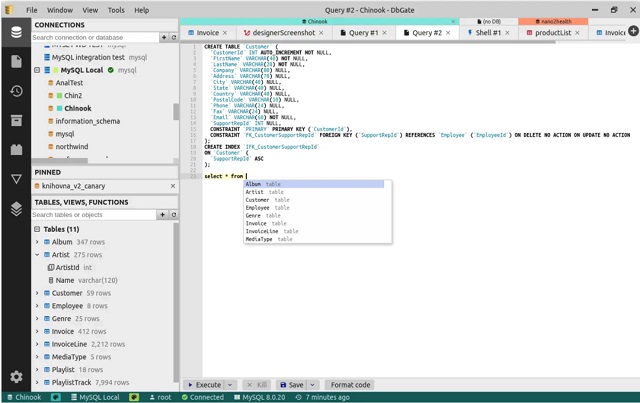Focus the Search tables or objects field
This screenshot has width=640, height=403.
tap(93, 214)
